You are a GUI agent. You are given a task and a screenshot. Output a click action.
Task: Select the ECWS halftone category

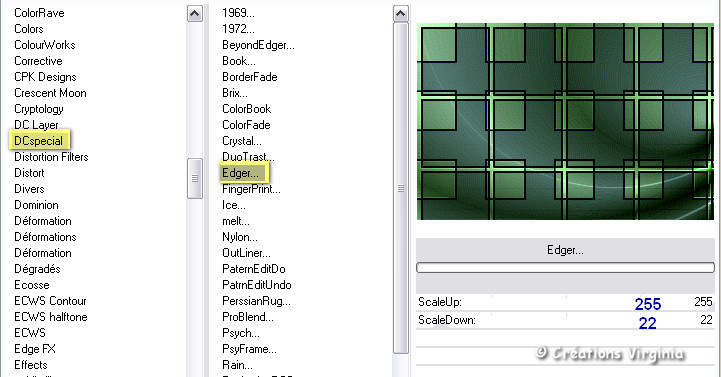(51, 317)
